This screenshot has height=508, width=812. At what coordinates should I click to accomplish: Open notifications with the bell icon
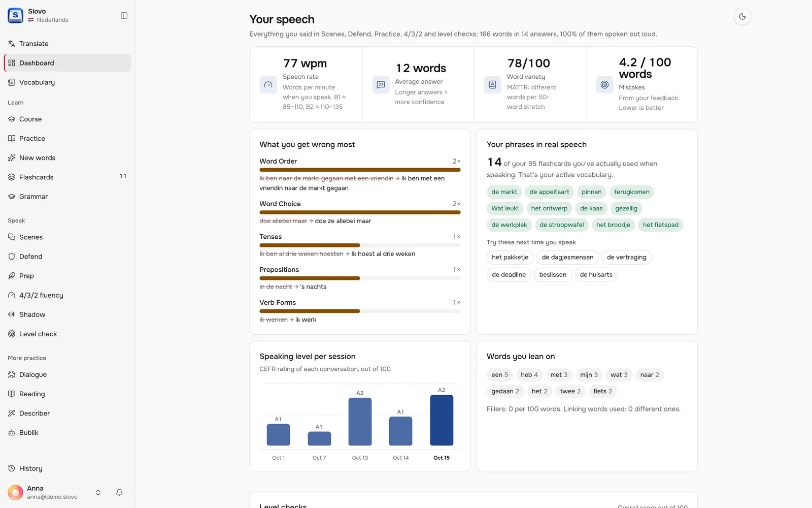tap(119, 492)
